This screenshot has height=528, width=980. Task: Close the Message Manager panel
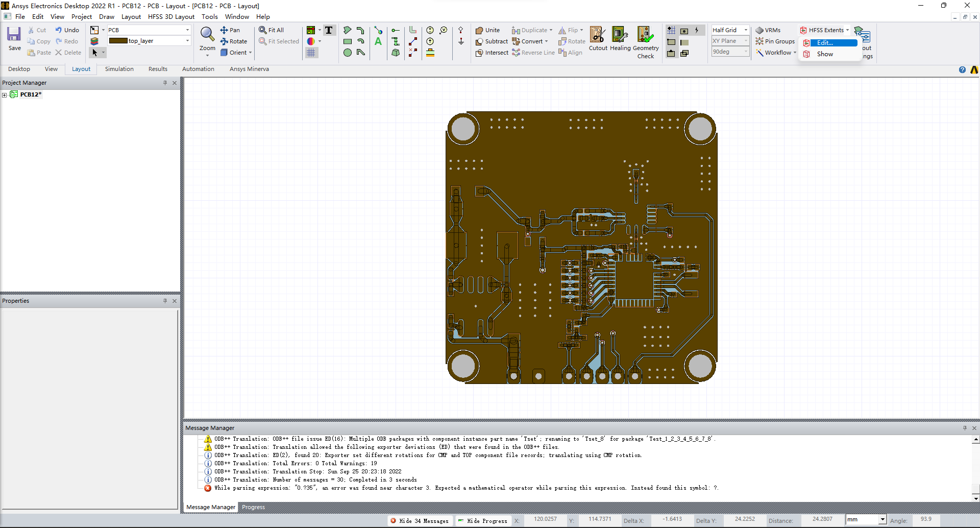(x=974, y=428)
